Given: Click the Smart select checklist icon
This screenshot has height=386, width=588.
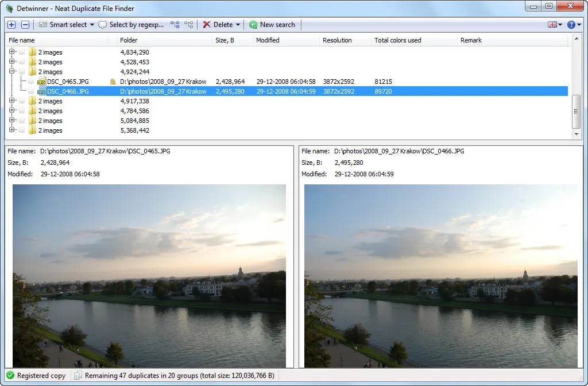Looking at the screenshot, I should [41, 25].
